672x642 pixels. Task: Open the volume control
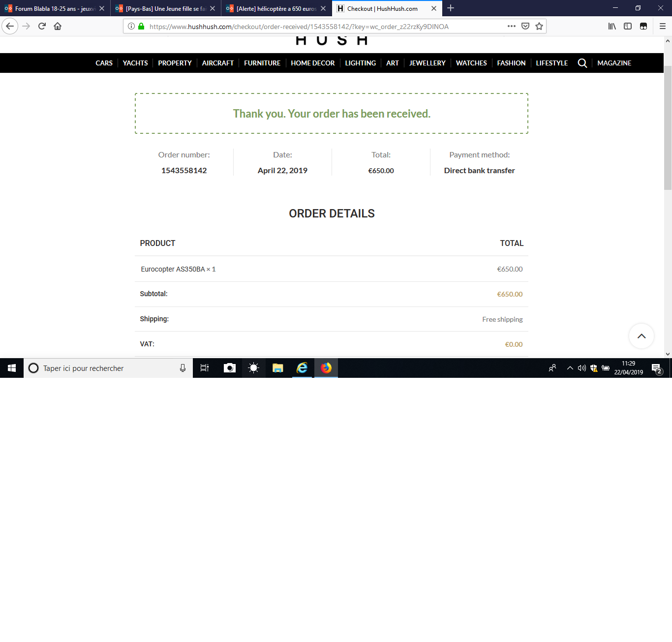point(581,368)
